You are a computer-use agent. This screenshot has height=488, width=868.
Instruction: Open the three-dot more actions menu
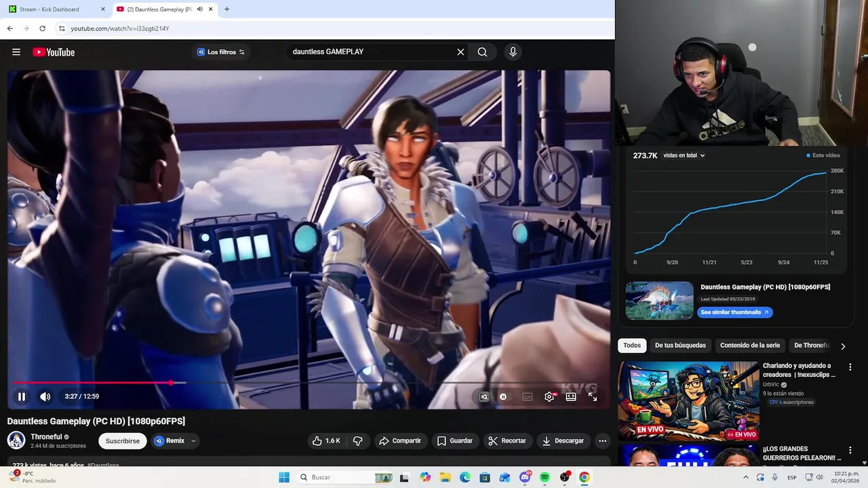point(602,441)
